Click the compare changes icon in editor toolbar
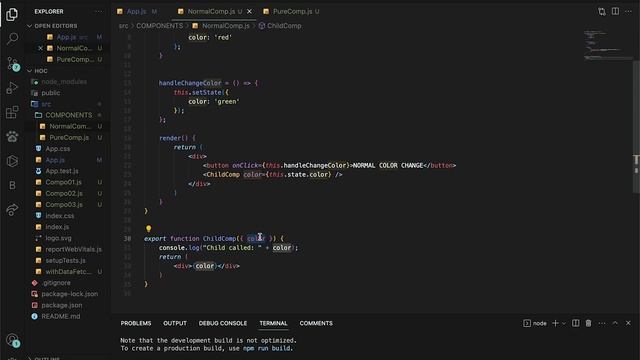The height and width of the screenshot is (360, 640). (602, 11)
